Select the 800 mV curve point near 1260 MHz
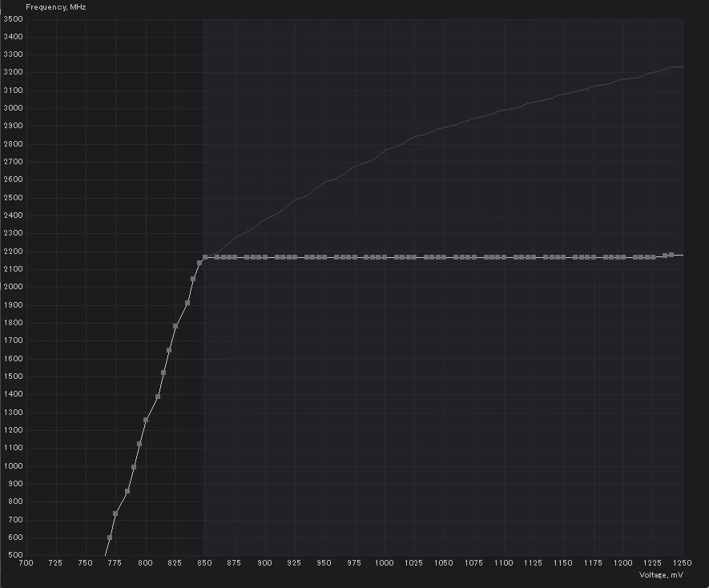The image size is (709, 588). pos(146,420)
